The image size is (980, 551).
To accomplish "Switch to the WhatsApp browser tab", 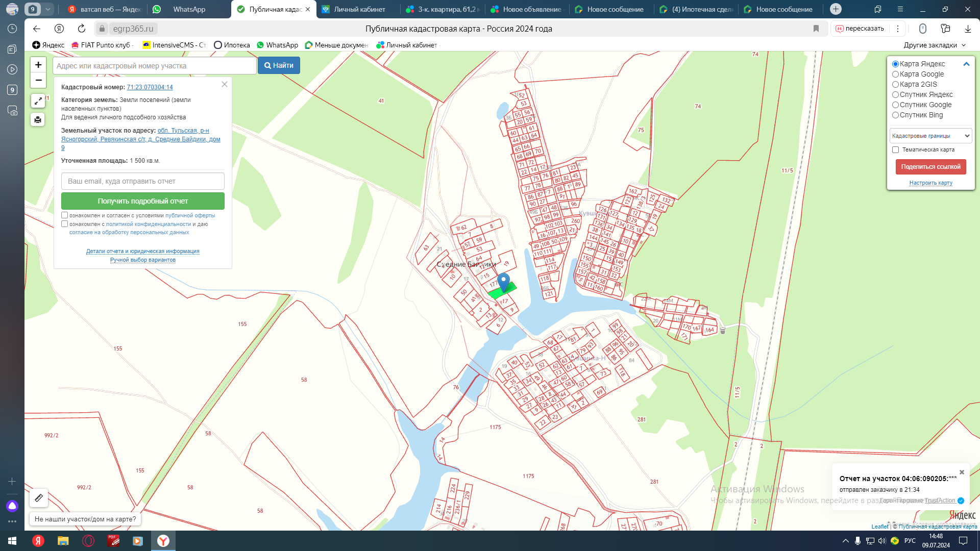I will [189, 9].
